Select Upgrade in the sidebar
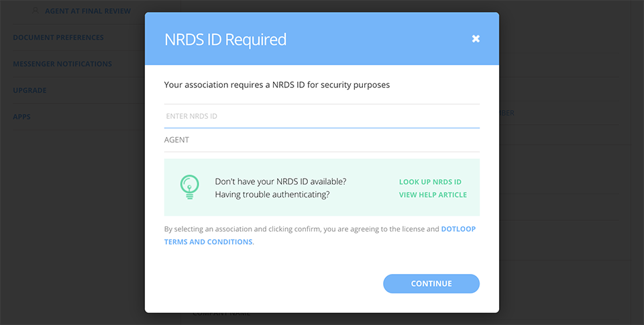The image size is (644, 325). pos(30,90)
